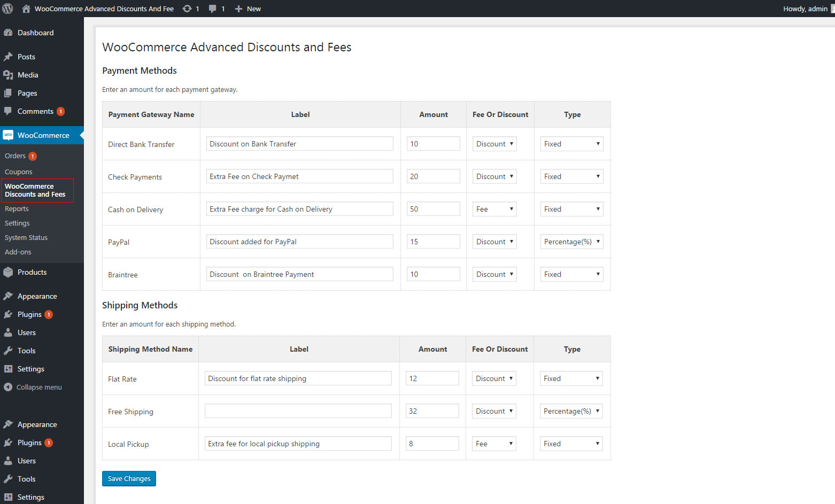This screenshot has height=504, width=835.
Task: Click the PayPal label input field
Action: coord(300,242)
